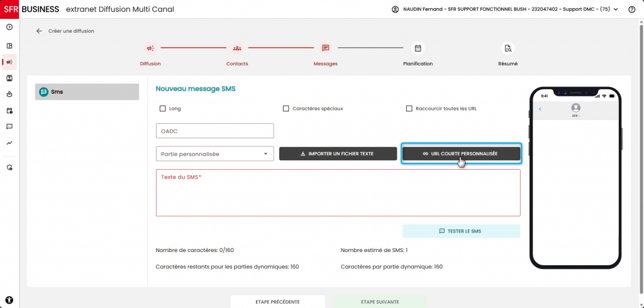
Task: Click the ETAPE SUIVANTE button
Action: point(380,302)
